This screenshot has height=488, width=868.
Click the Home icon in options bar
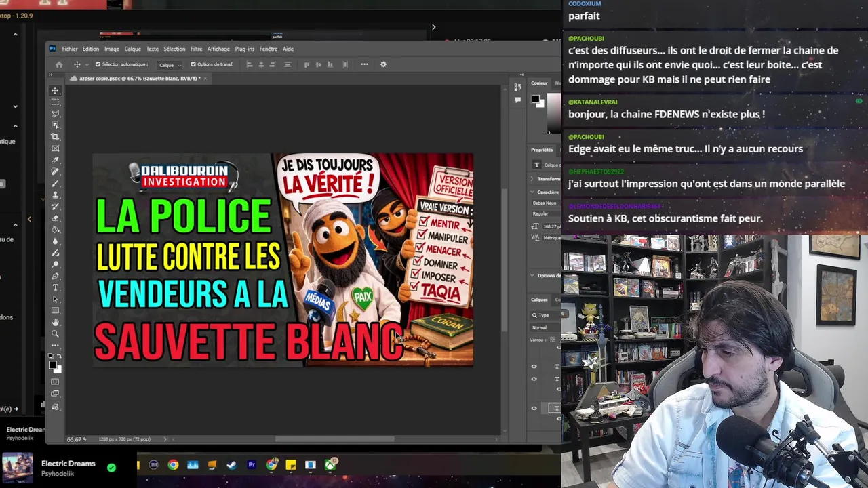tap(59, 64)
